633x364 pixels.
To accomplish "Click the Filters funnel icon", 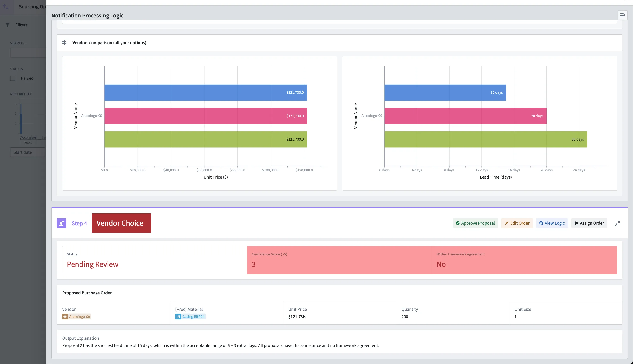I will click(x=8, y=25).
